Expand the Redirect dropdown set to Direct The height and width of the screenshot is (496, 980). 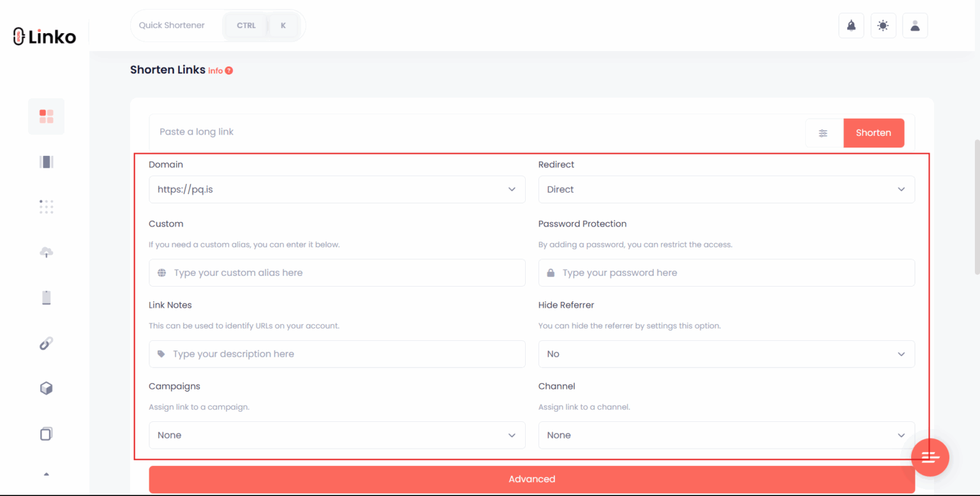click(727, 189)
